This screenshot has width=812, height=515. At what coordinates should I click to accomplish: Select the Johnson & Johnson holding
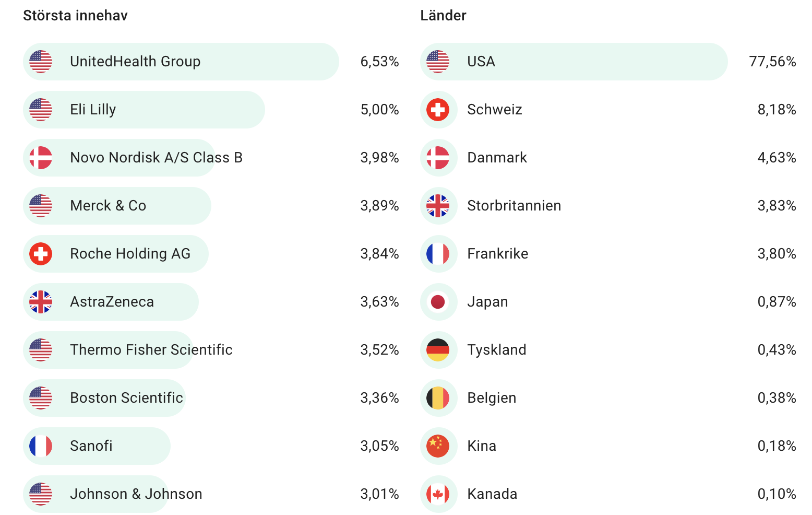pos(136,494)
